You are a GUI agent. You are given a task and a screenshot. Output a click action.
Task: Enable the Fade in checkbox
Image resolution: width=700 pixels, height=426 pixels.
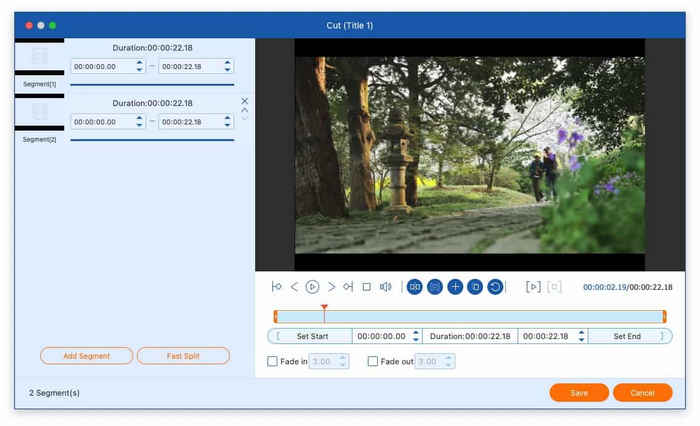[x=273, y=361]
